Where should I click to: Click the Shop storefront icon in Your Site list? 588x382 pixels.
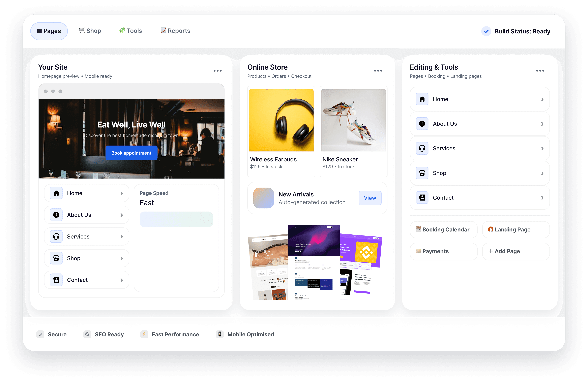(56, 258)
